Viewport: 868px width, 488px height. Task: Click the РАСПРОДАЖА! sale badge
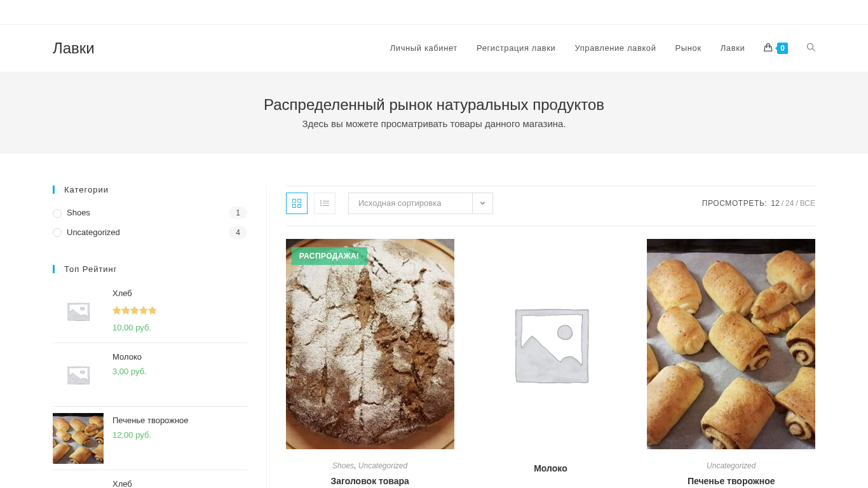[x=329, y=256]
